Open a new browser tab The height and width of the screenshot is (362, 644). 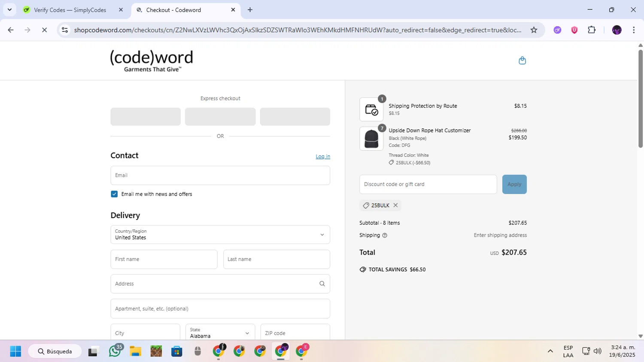[x=250, y=10]
